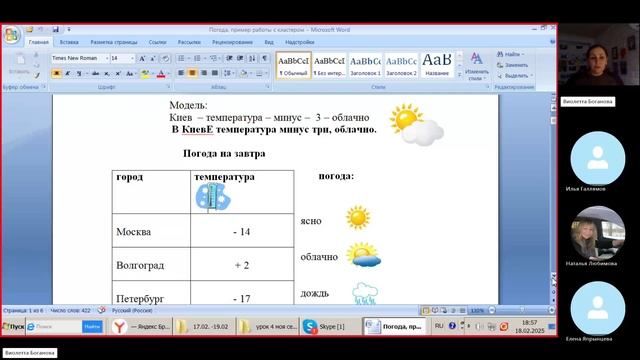
Task: Toggle Italic formatting
Action: pyautogui.click(x=68, y=73)
